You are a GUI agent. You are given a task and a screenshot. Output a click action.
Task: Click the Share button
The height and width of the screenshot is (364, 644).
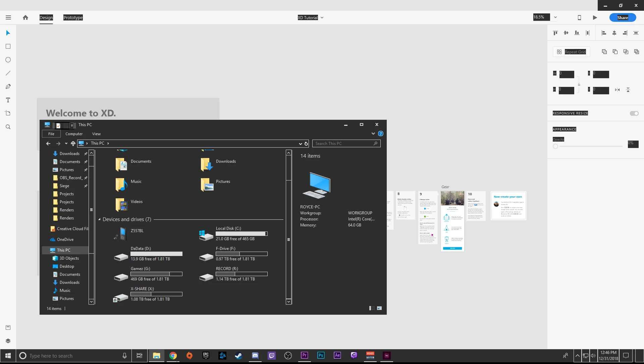623,17
